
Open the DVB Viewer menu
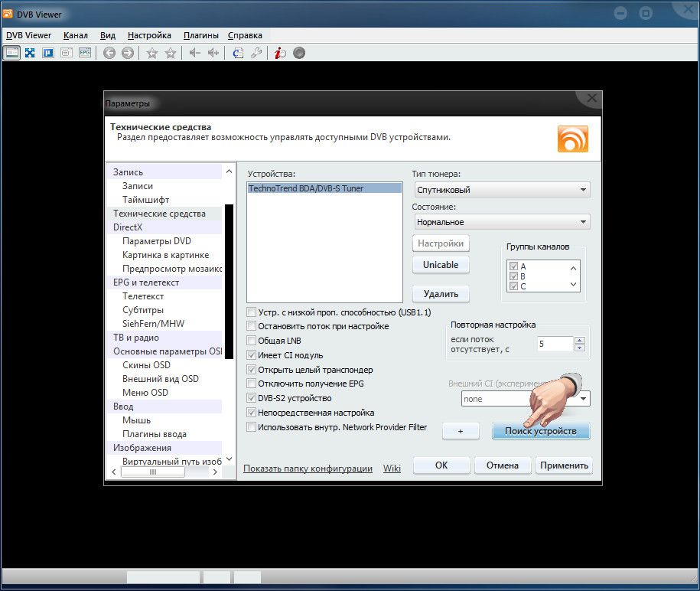(x=28, y=35)
